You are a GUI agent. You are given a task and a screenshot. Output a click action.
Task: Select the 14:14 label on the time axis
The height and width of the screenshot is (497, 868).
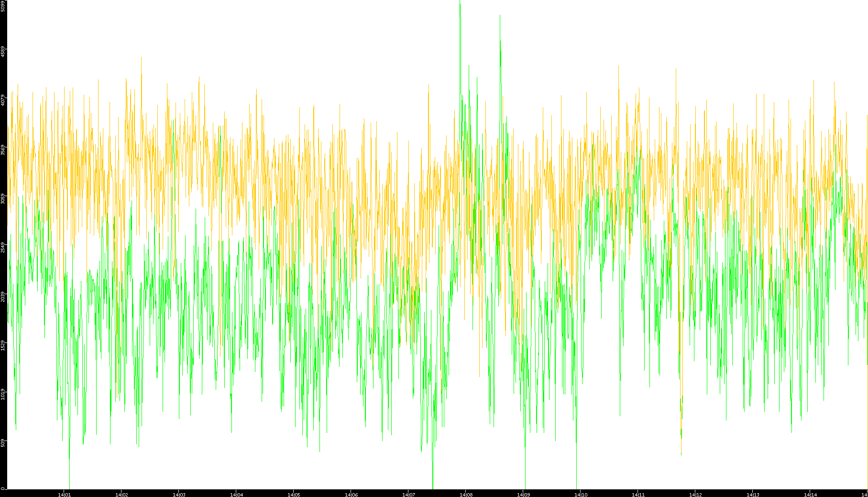[810, 495]
